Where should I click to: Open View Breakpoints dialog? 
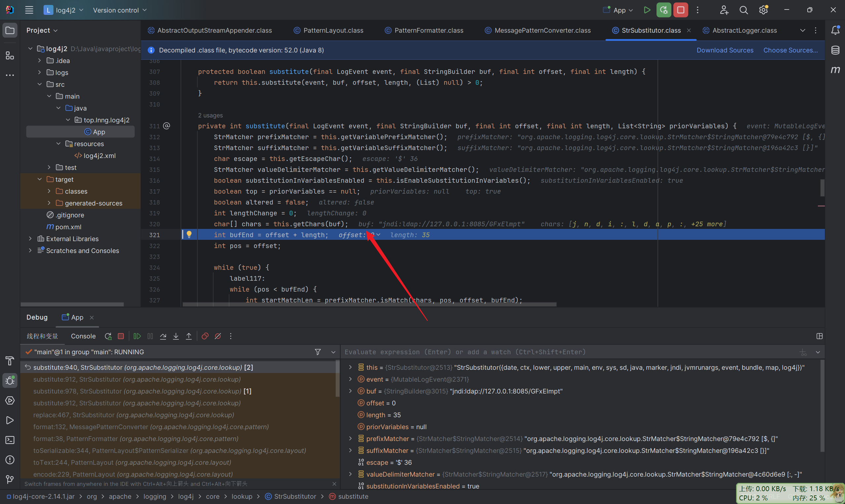click(x=205, y=336)
